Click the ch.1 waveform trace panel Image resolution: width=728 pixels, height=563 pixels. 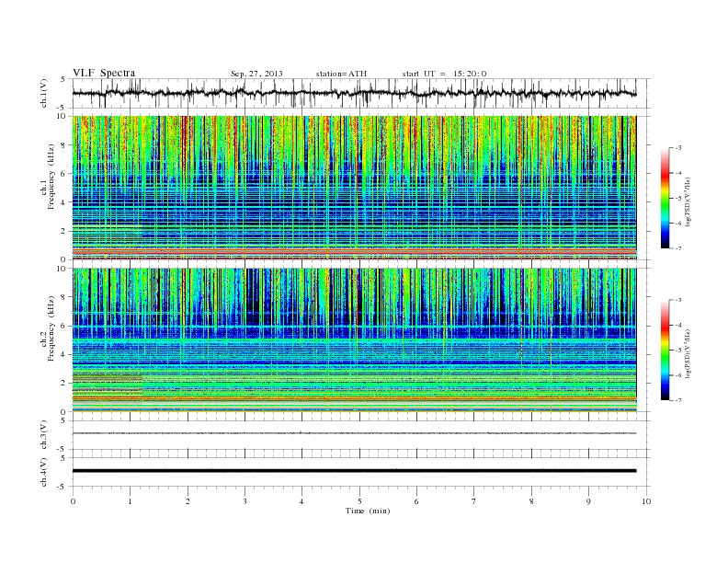click(361, 93)
